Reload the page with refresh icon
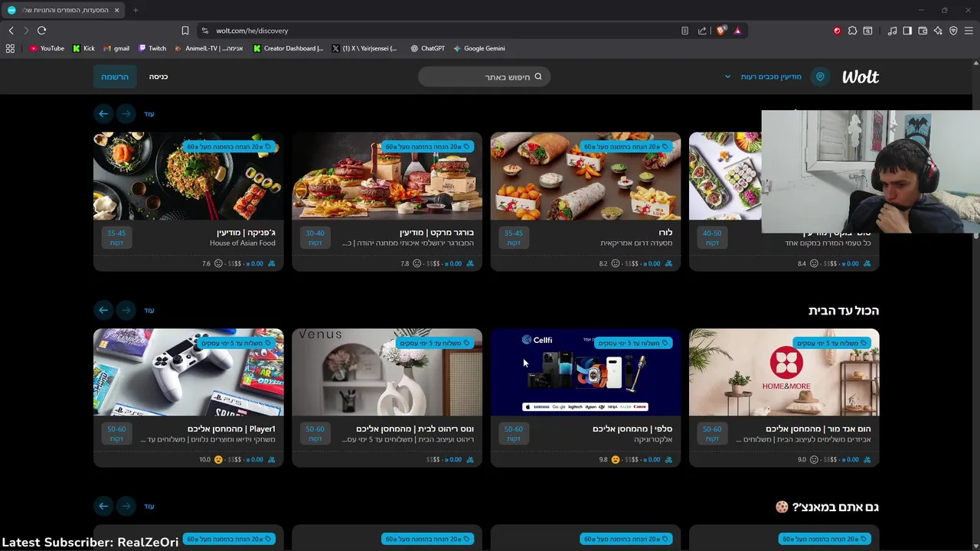Viewport: 980px width, 551px height. click(x=41, y=31)
